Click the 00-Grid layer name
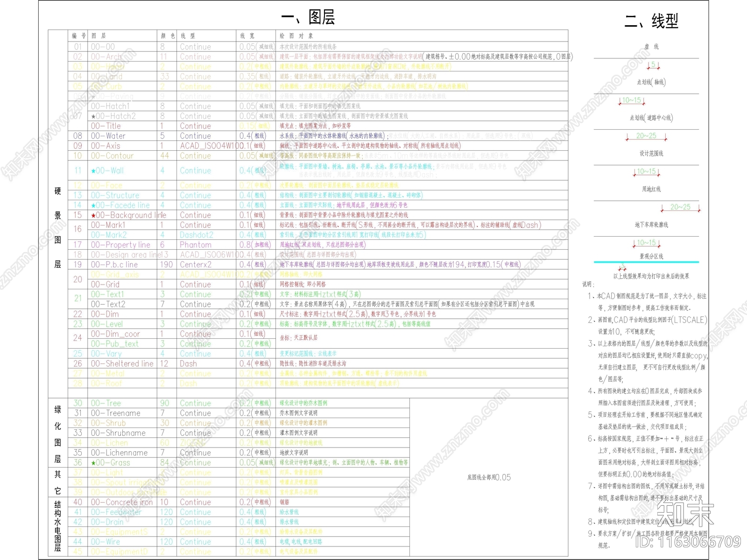This screenshot has width=747, height=560. point(105,284)
